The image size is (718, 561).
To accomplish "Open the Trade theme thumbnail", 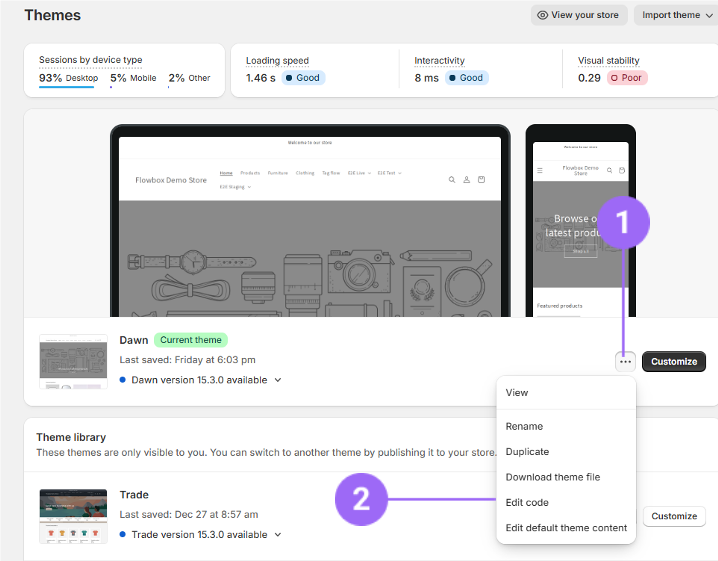I will [73, 516].
